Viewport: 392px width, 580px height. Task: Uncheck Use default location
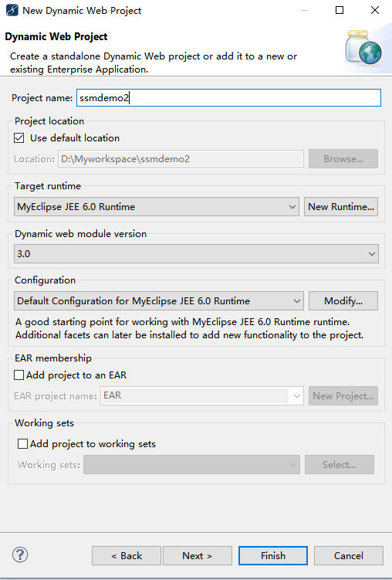point(19,138)
